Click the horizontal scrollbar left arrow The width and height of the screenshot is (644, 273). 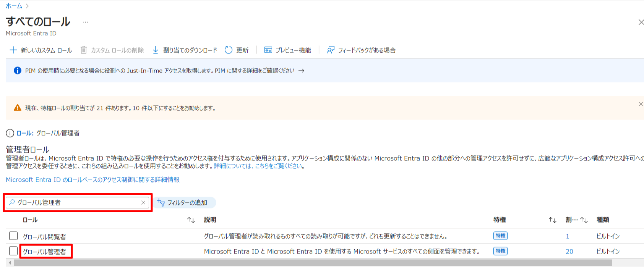pos(10,263)
